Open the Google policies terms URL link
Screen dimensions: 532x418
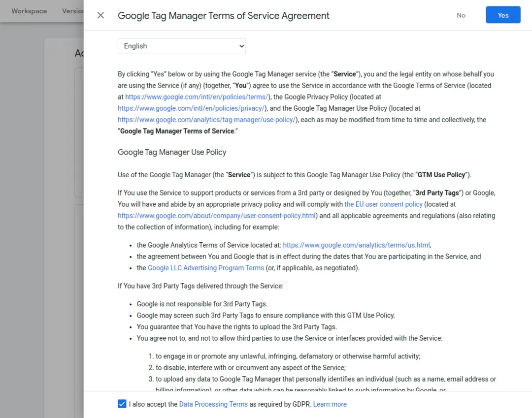coord(197,97)
